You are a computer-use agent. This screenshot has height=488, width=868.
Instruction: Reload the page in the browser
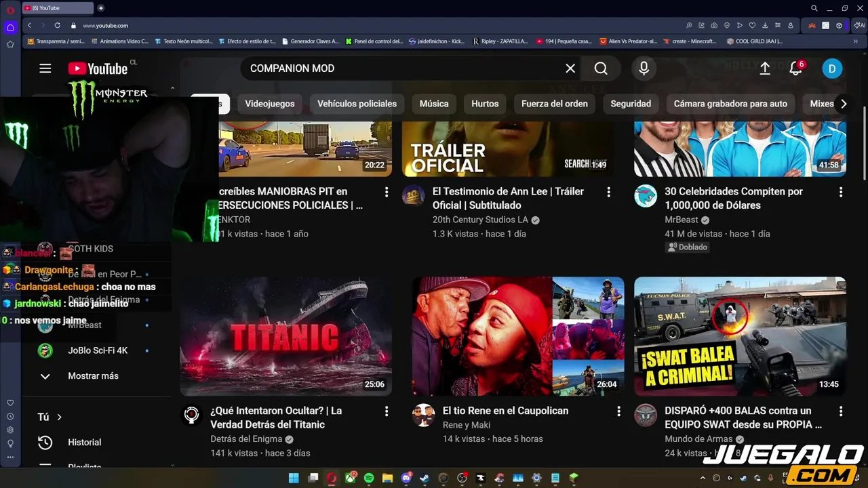tap(57, 25)
